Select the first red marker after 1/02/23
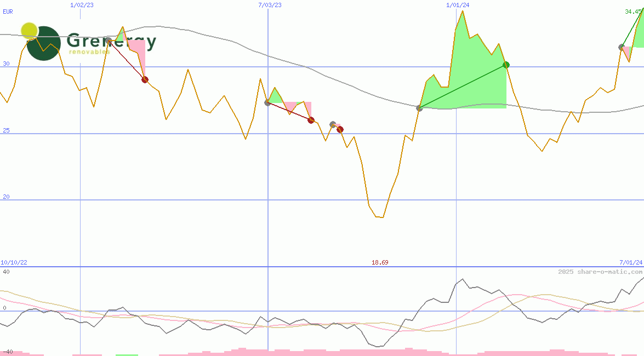Image resolution: width=644 pixels, height=356 pixels. coord(145,79)
